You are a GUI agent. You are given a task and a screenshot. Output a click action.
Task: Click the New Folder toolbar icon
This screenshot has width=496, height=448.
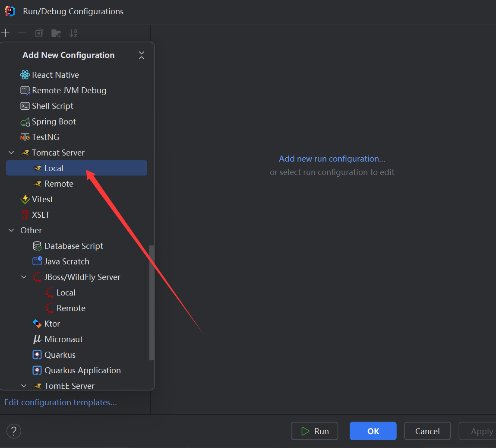click(56, 33)
